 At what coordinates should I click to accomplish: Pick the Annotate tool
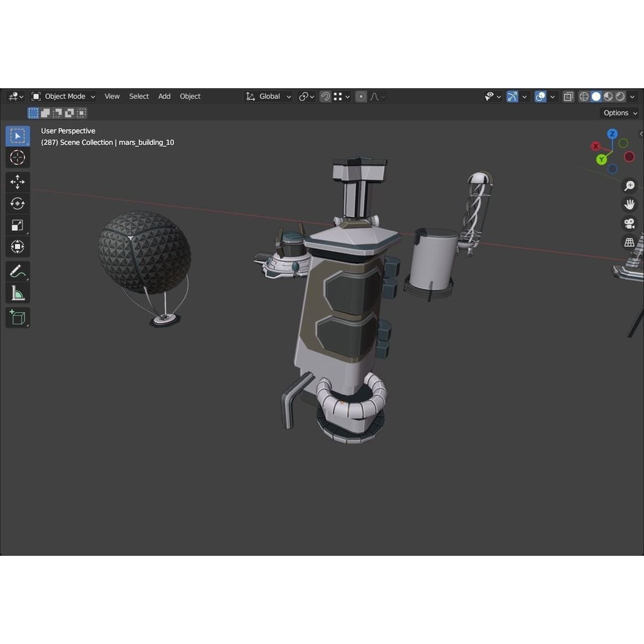pyautogui.click(x=17, y=271)
